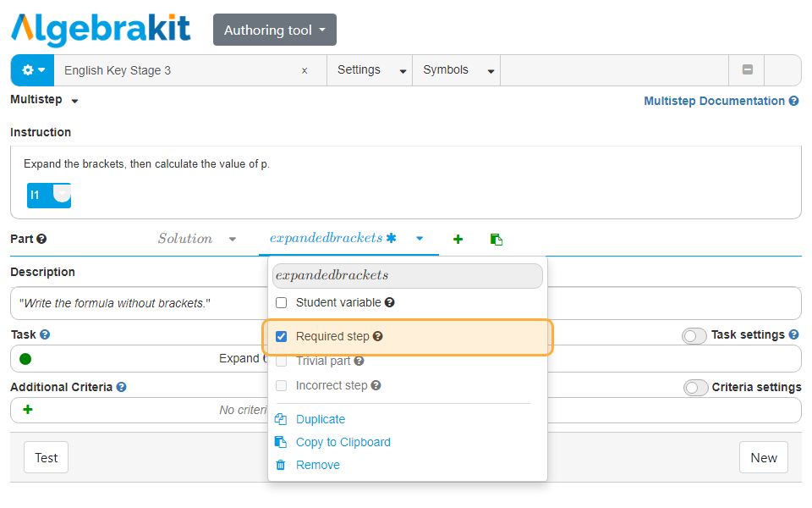Image resolution: width=812 pixels, height=508 pixels.
Task: Click the minus collapse icon in toolbar
Action: (747, 70)
